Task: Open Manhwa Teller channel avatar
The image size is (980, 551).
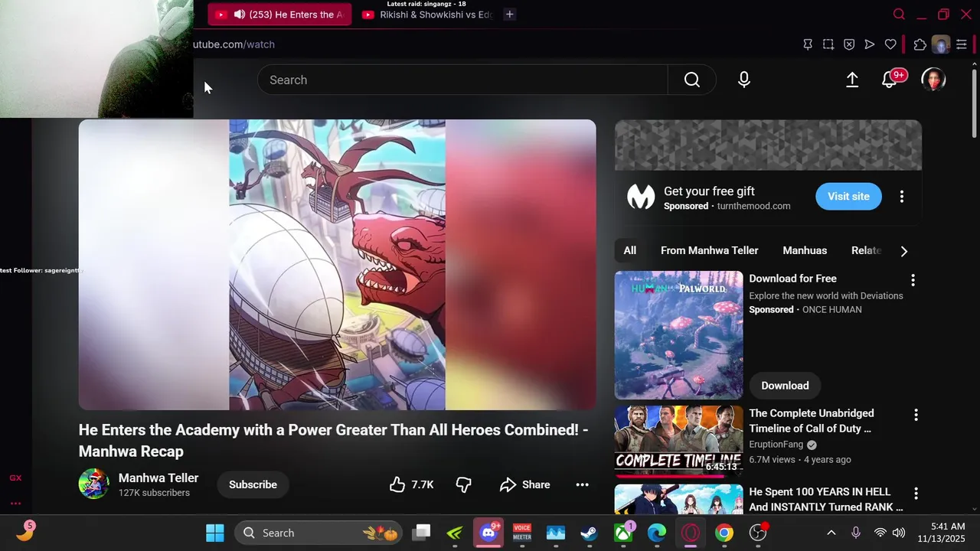Action: 94,484
